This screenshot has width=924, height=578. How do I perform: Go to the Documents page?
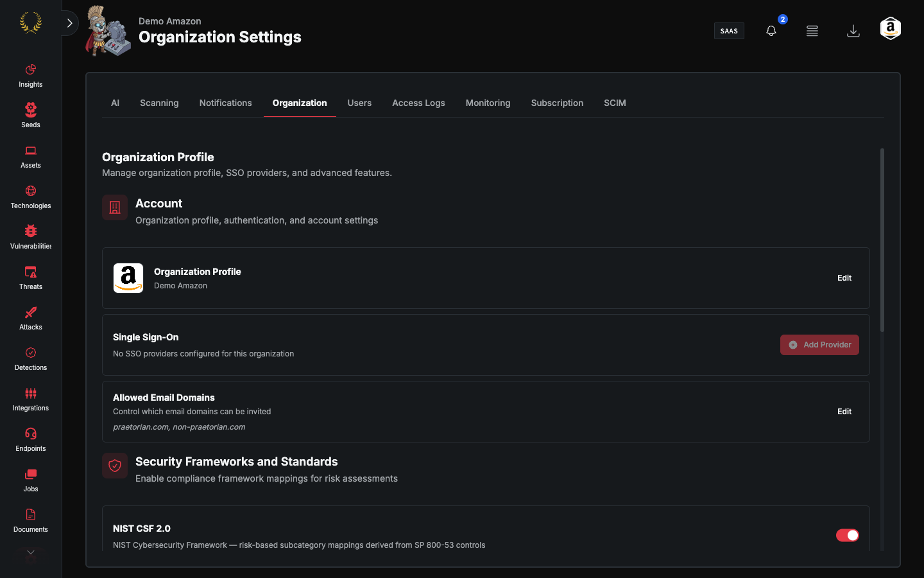[x=30, y=521]
